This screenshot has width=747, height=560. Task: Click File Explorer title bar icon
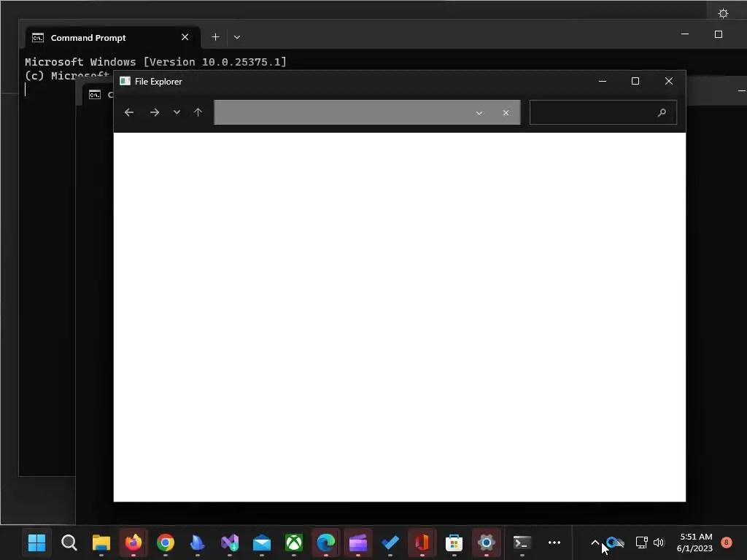tap(125, 82)
